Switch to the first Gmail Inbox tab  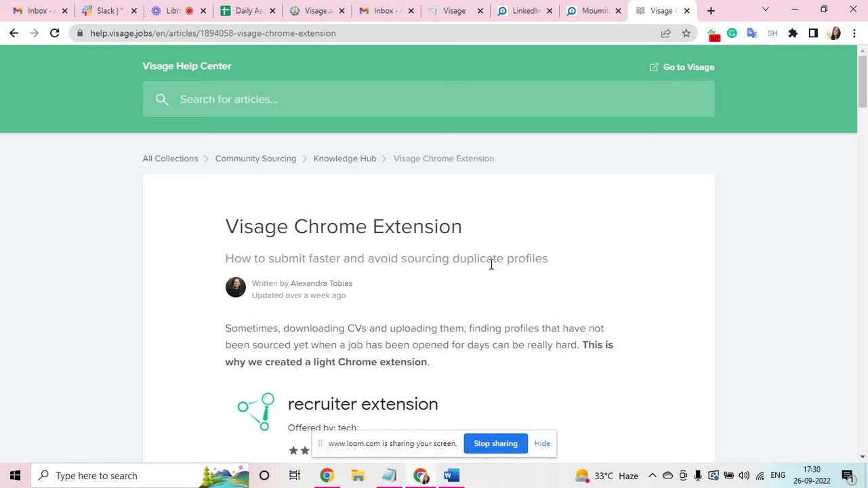pos(39,10)
